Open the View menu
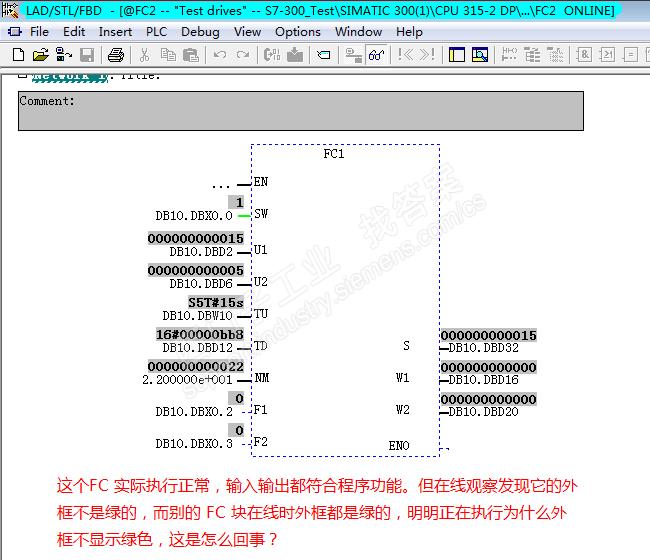The image size is (650, 560). point(247,32)
